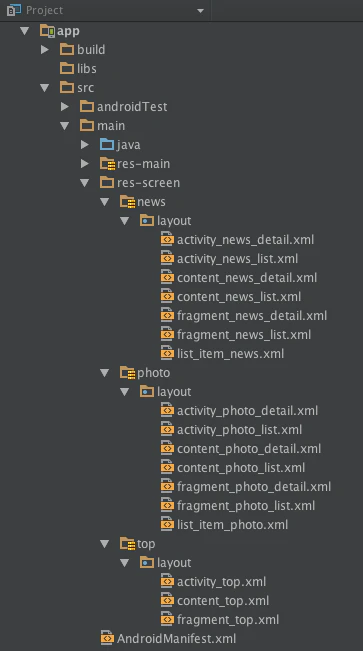Collapse the layout folder under photo
Screen dimensions: 363x651
click(x=124, y=392)
